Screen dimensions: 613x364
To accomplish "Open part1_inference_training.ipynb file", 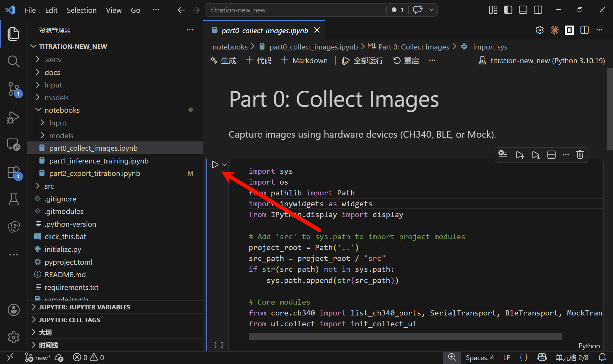I will (x=115, y=161).
